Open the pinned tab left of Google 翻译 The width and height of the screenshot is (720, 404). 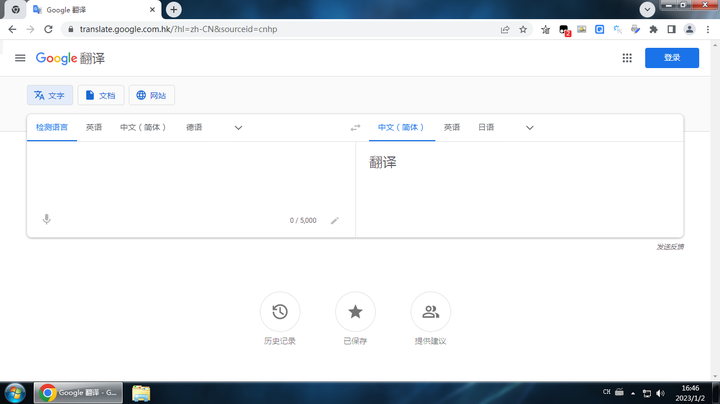tap(16, 10)
